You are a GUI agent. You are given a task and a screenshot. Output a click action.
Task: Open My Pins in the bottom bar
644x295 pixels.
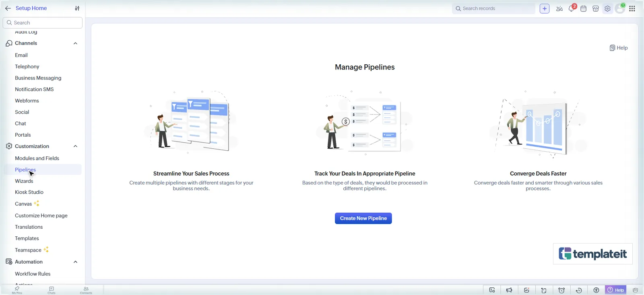pyautogui.click(x=17, y=290)
